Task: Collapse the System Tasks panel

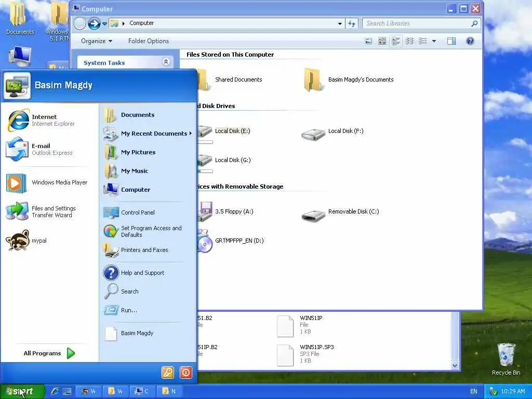Action: [166, 62]
